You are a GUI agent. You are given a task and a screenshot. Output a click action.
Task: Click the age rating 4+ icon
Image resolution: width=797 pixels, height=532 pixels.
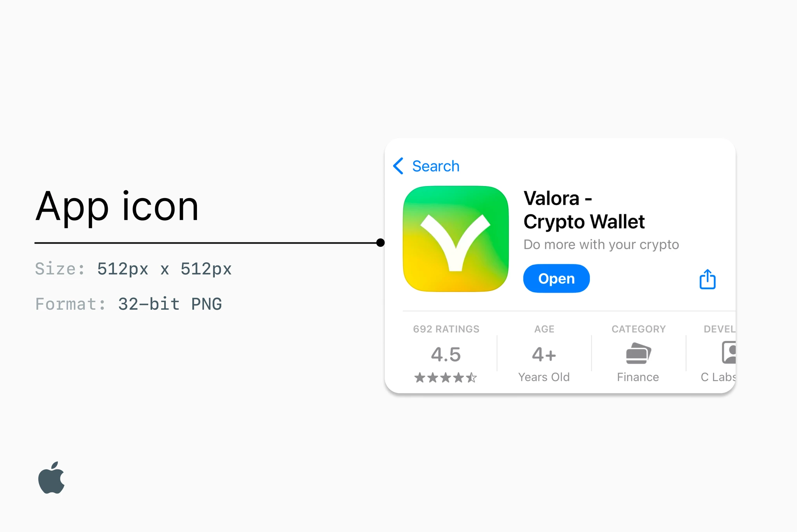pyautogui.click(x=544, y=355)
